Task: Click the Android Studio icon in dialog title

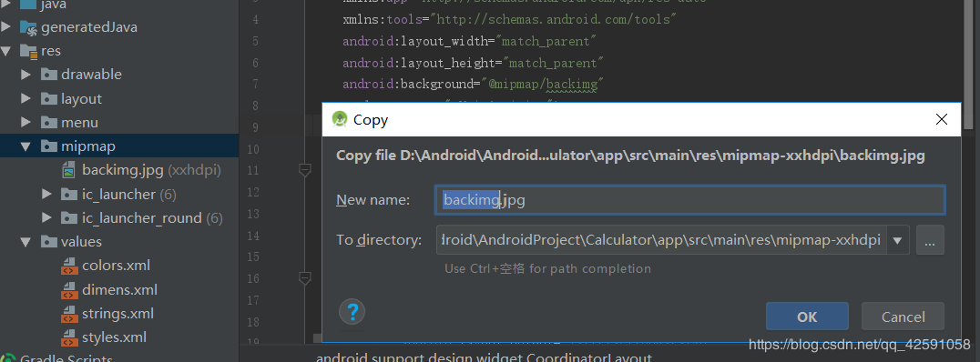Action: [340, 119]
